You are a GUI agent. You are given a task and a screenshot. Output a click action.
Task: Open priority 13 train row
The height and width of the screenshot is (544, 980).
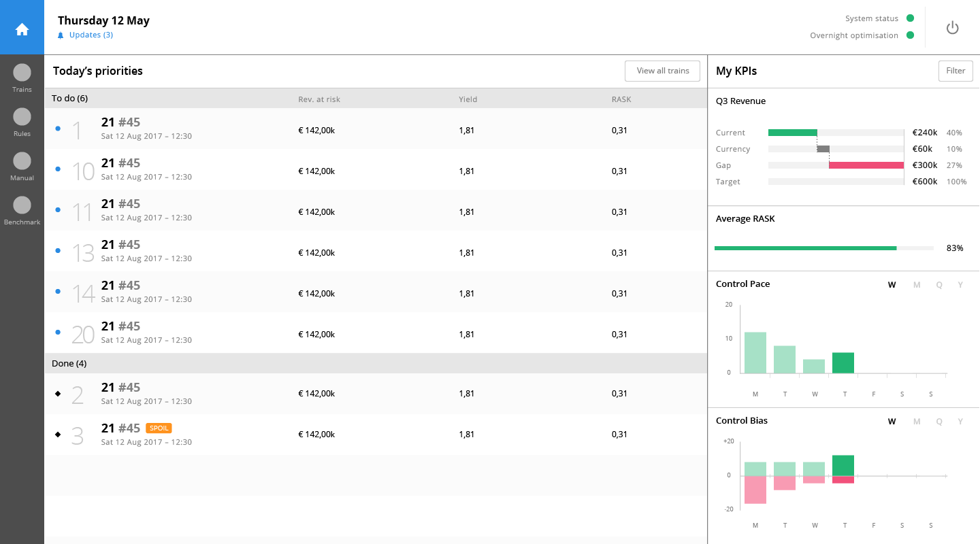coord(376,251)
